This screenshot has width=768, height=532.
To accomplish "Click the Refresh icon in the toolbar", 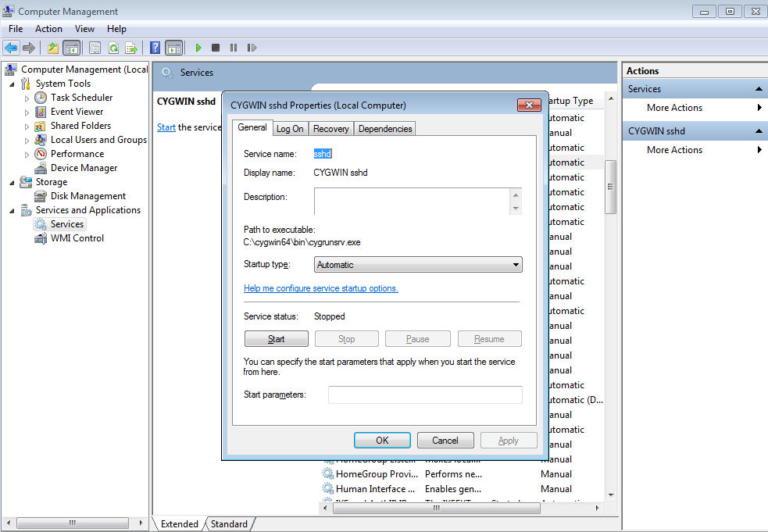I will (x=113, y=48).
